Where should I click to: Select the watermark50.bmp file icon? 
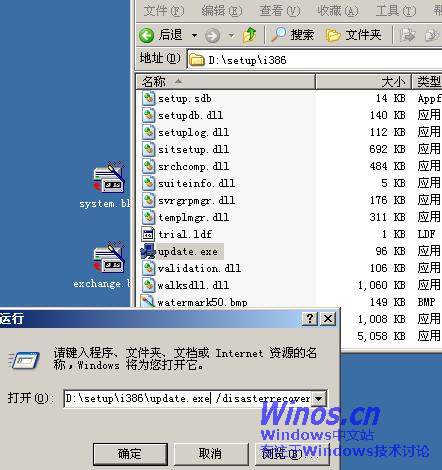pyautogui.click(x=148, y=301)
